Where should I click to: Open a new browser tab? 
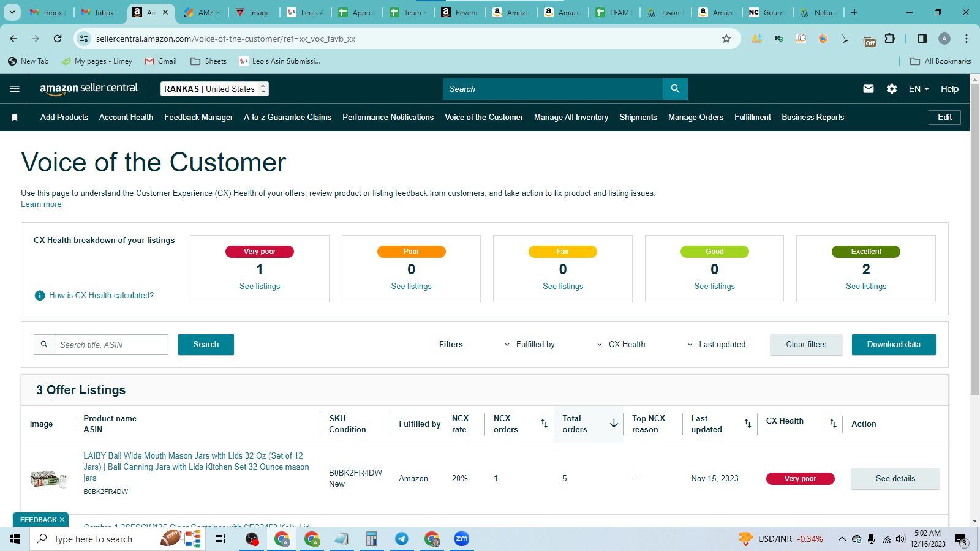pyautogui.click(x=854, y=12)
